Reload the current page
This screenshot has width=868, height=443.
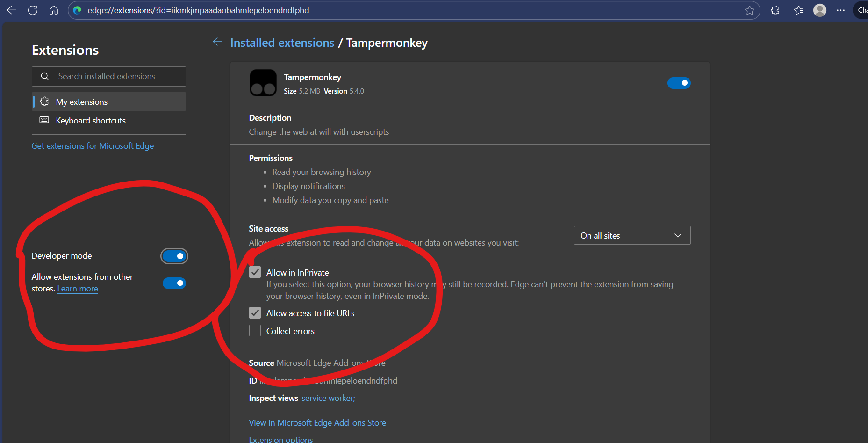click(x=32, y=10)
